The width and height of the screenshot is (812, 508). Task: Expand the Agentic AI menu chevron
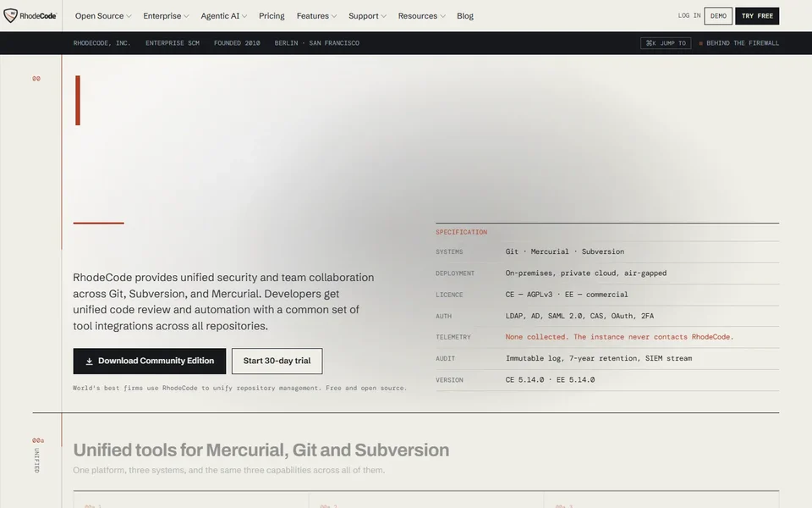(x=244, y=16)
